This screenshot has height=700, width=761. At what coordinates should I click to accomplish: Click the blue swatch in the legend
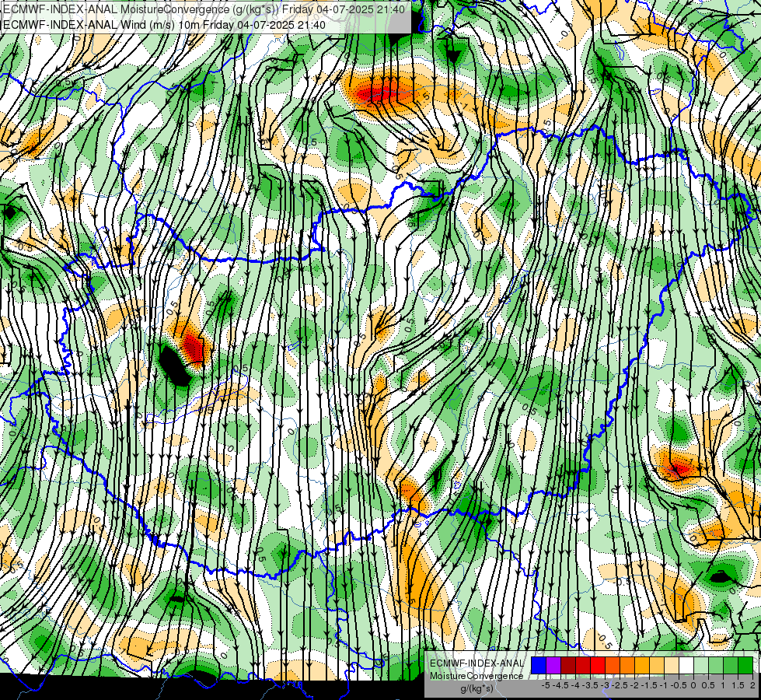539,665
